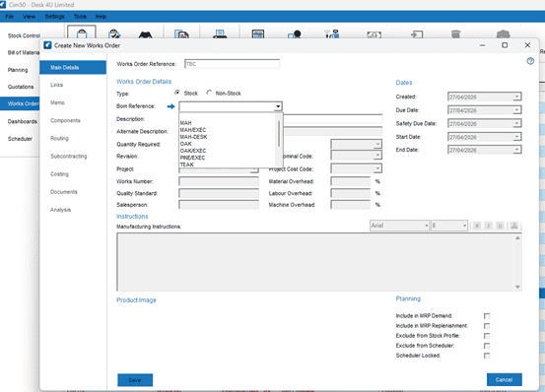Open the Settings menu

click(54, 17)
